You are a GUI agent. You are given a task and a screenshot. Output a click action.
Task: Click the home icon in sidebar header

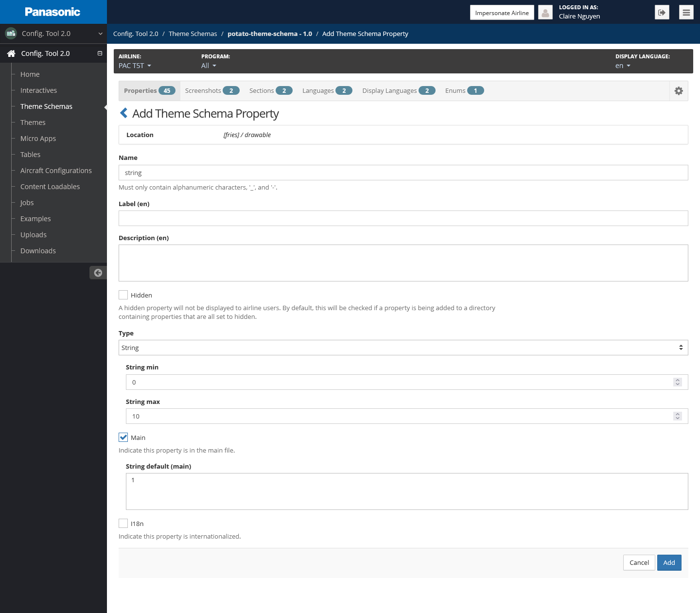[x=11, y=53]
